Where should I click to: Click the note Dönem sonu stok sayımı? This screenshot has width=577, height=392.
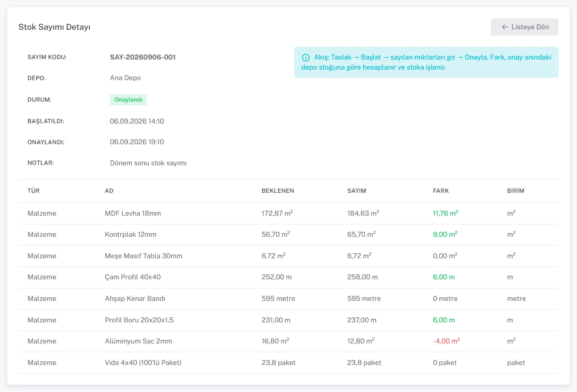[x=148, y=163]
